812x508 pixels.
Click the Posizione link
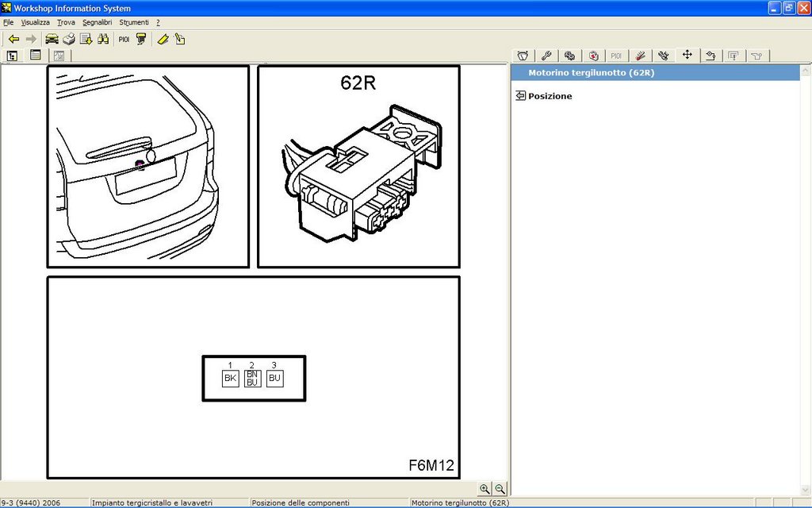tap(550, 96)
